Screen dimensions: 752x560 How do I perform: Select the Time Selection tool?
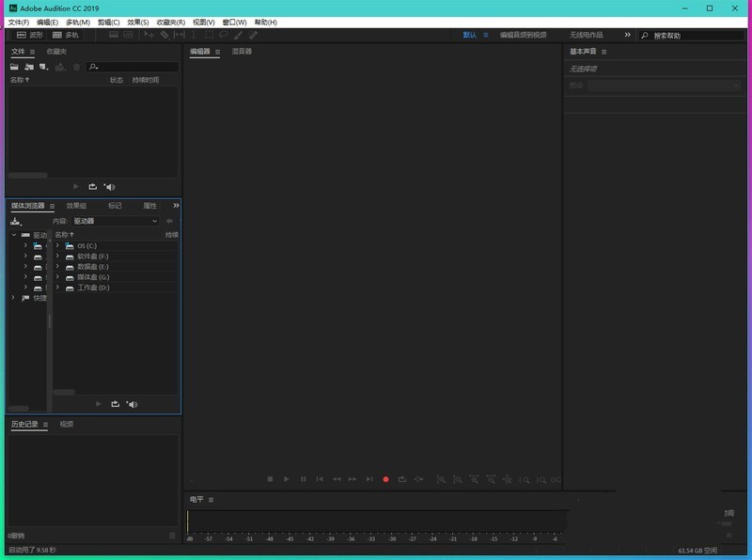point(194,35)
